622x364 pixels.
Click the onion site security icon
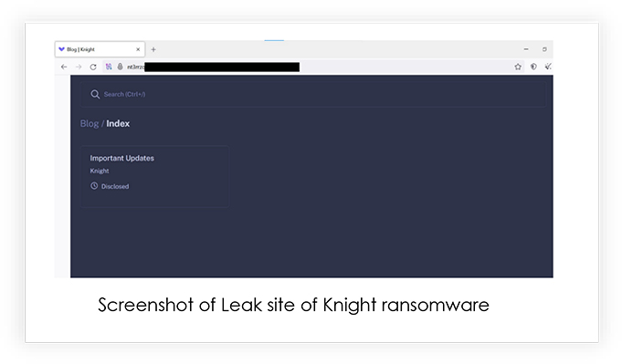120,67
